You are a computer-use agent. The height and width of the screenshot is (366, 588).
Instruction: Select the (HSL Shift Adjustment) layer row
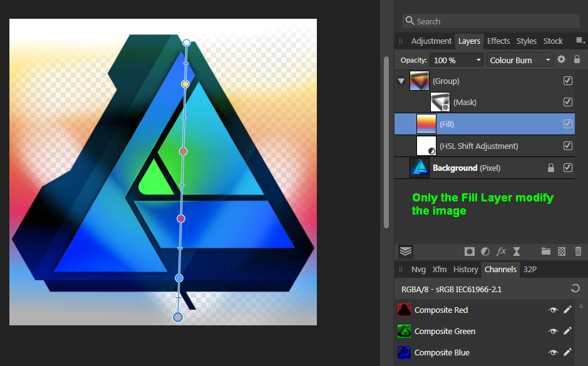pos(485,146)
